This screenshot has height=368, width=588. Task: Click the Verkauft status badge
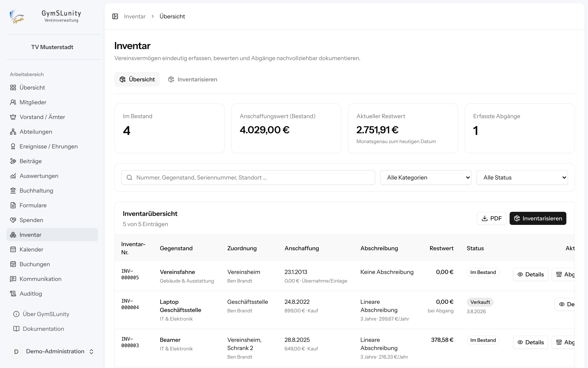(x=480, y=302)
